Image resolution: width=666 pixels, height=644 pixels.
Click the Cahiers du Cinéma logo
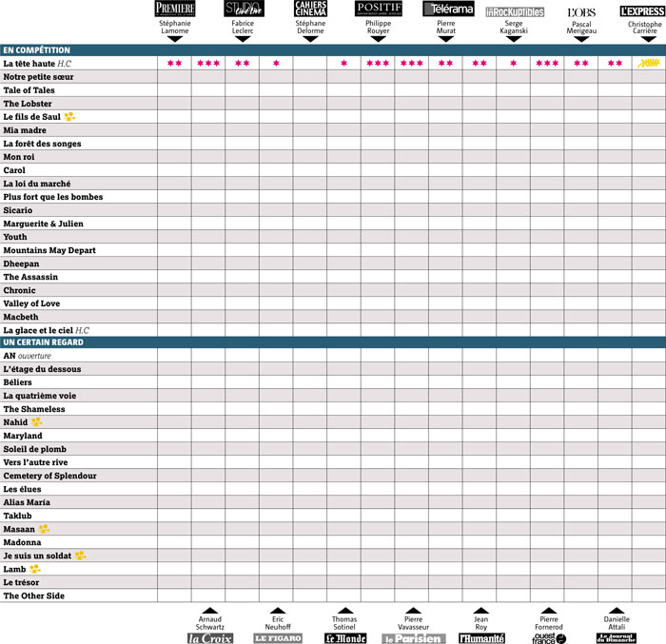[x=310, y=9]
